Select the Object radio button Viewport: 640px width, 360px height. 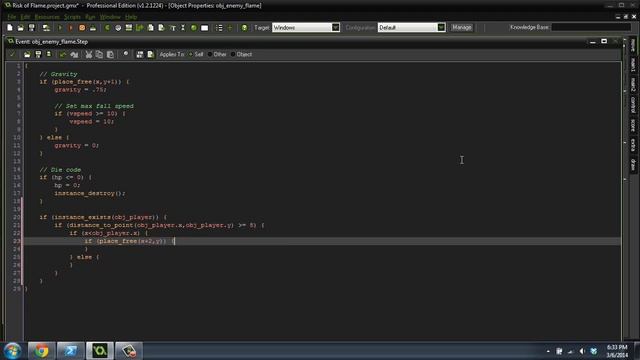tap(233, 54)
